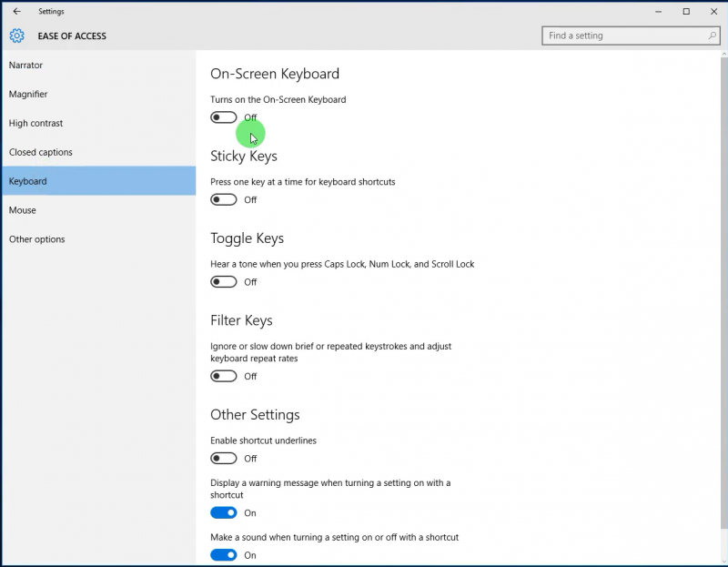This screenshot has height=567, width=728.
Task: Enable the Sticky Keys toggle
Action: (x=224, y=200)
